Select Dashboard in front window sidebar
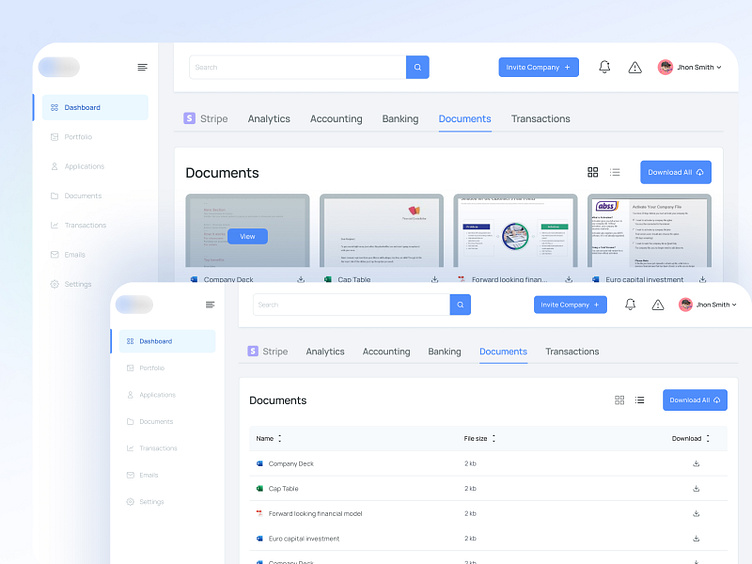This screenshot has width=752, height=564. 167,341
